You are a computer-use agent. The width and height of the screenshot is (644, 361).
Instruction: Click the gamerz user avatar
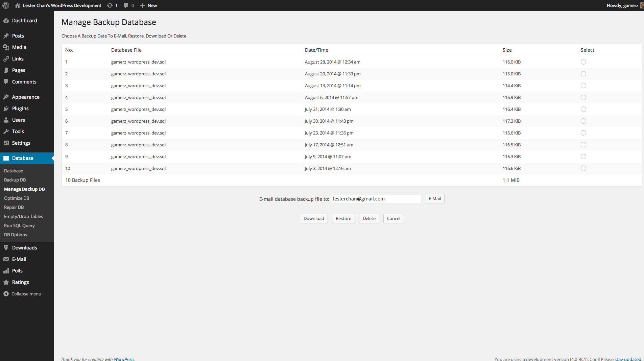click(642, 5)
